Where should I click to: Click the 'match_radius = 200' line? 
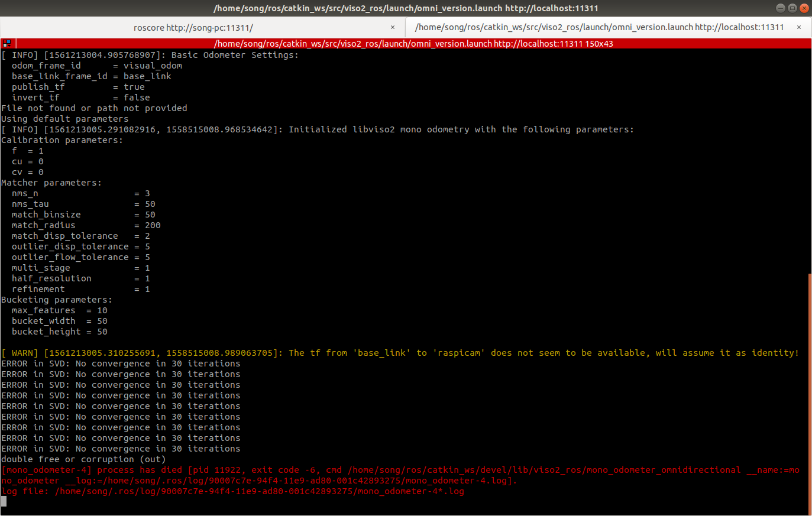(x=86, y=225)
